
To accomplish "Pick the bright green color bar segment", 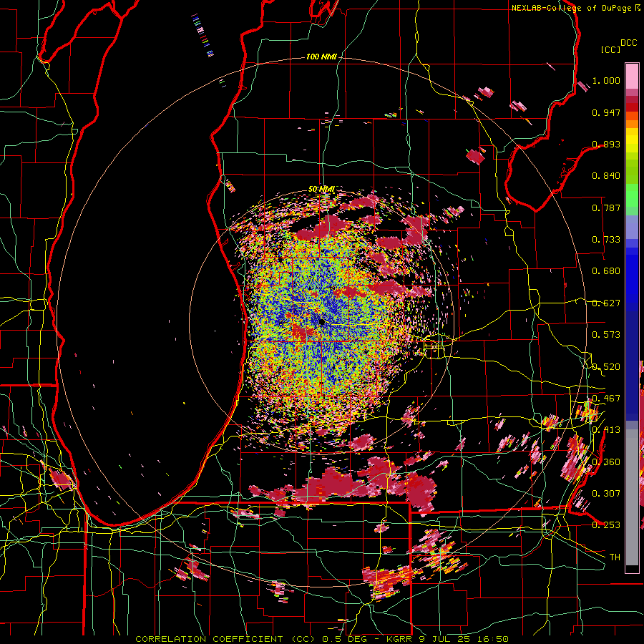I will pos(632,195).
